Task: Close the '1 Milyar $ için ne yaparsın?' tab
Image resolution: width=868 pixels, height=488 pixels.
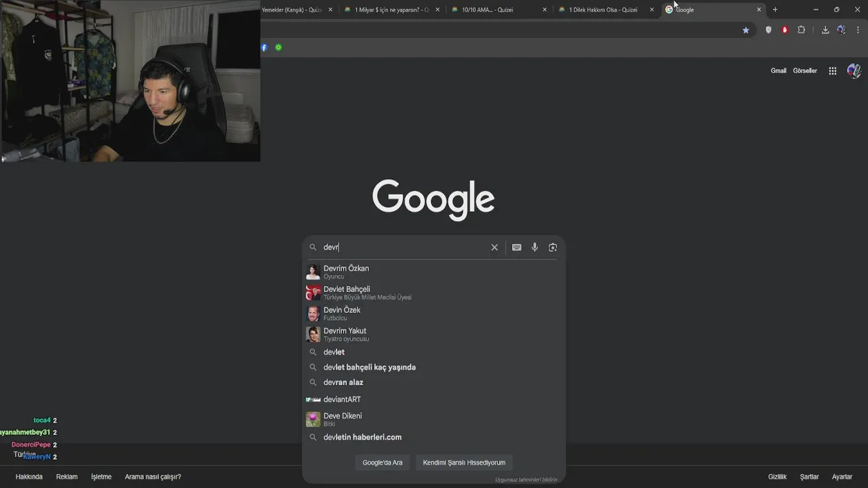Action: pos(437,9)
